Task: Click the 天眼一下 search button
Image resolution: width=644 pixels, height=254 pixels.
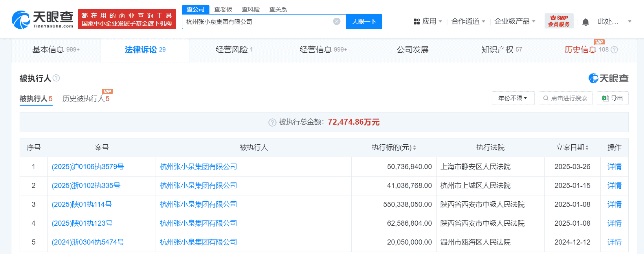Action: 364,22
